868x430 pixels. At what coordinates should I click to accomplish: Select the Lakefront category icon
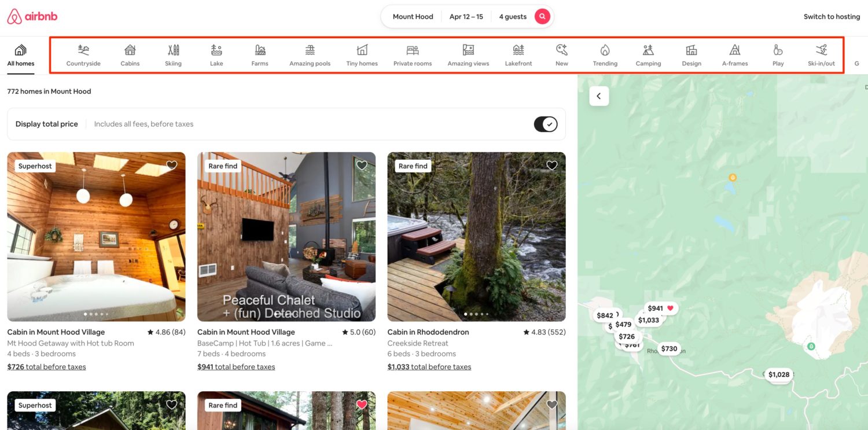tap(518, 55)
